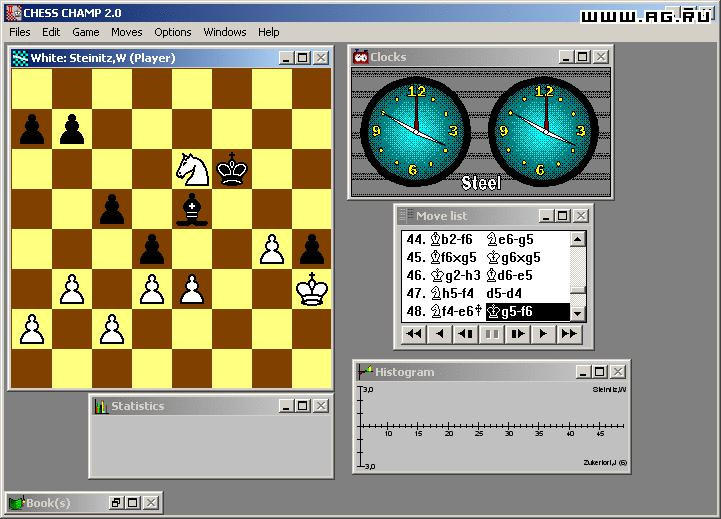Image resolution: width=721 pixels, height=519 pixels.
Task: Step forward one move with single right arrow
Action: [x=543, y=334]
